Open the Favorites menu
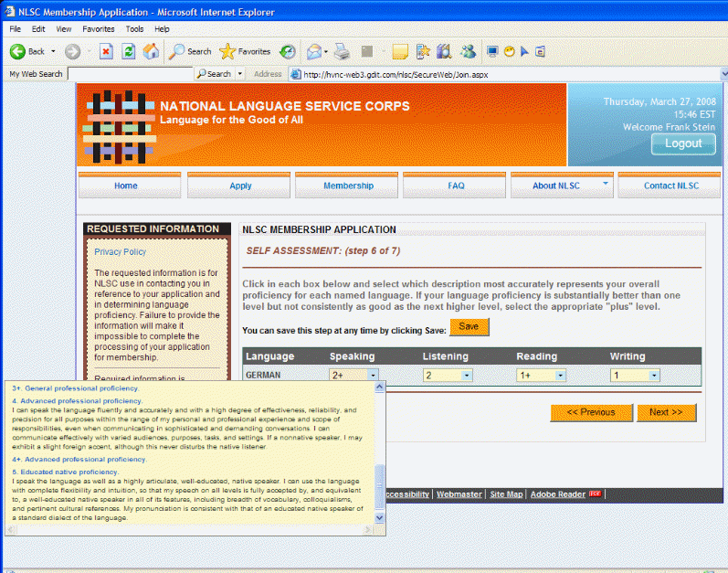The image size is (728, 573). (x=99, y=29)
